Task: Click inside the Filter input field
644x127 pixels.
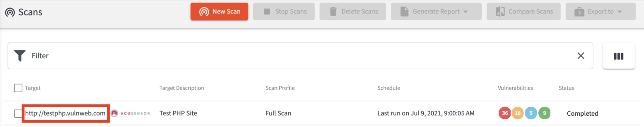Action: pyautogui.click(x=300, y=56)
